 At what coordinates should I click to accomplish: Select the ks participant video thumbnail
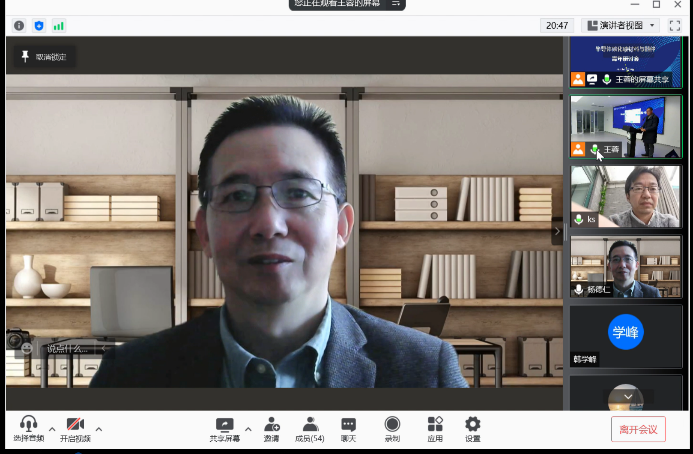[x=625, y=196]
